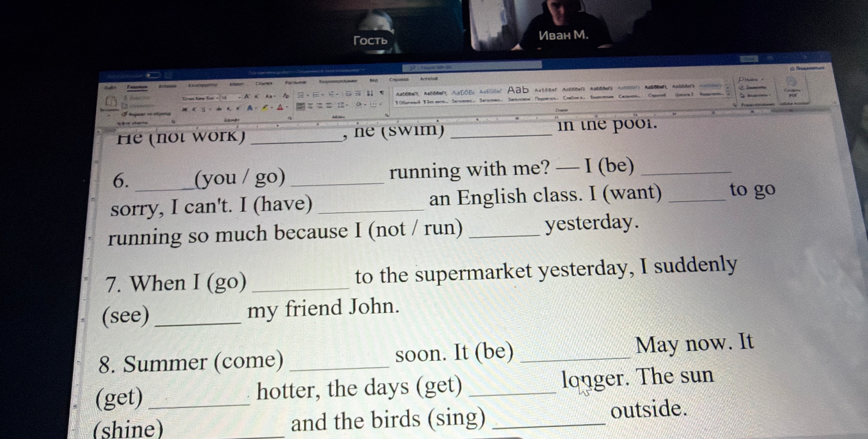Toggle underline Ч formatting
This screenshot has height=439, width=868.
click(203, 109)
